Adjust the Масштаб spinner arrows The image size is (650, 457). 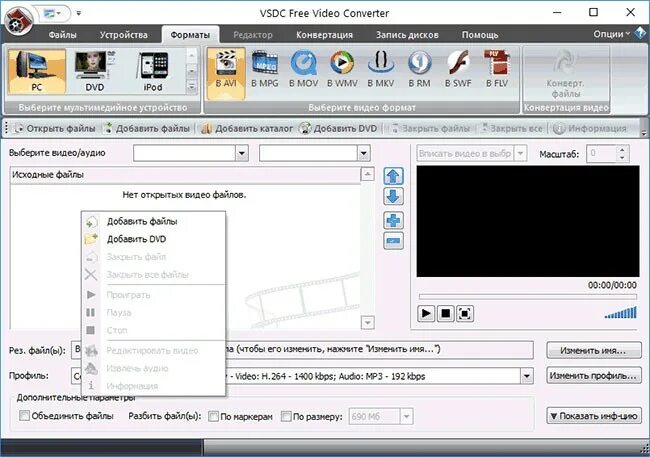[x=621, y=153]
